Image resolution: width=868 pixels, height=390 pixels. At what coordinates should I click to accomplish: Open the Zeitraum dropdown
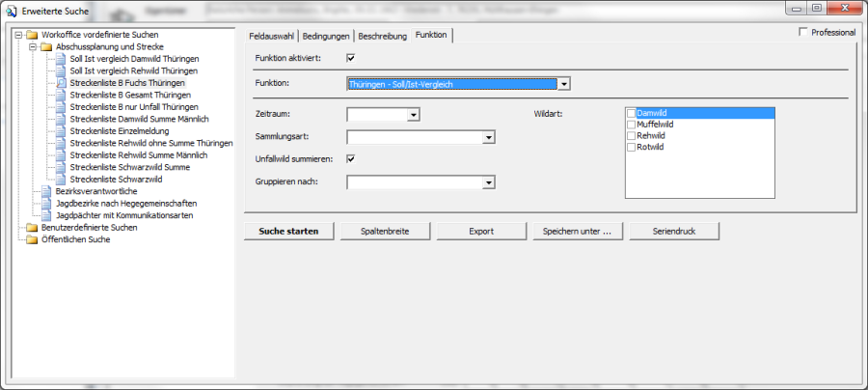click(x=413, y=115)
